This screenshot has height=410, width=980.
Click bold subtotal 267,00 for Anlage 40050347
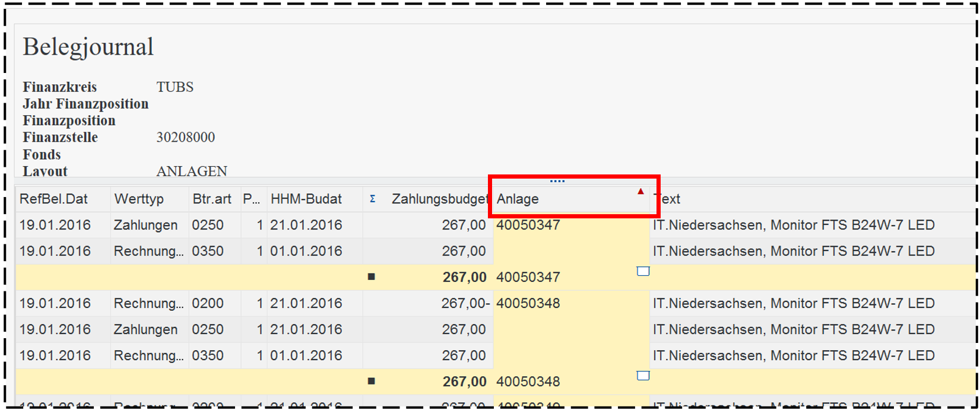464,278
